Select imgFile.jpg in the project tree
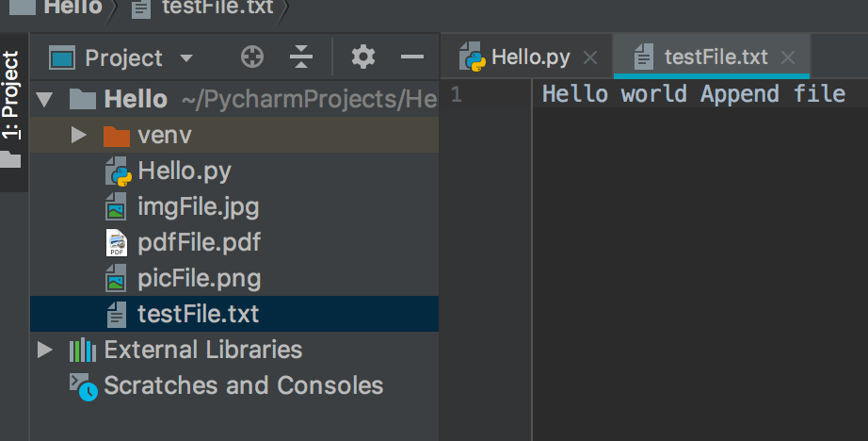 click(234, 206)
